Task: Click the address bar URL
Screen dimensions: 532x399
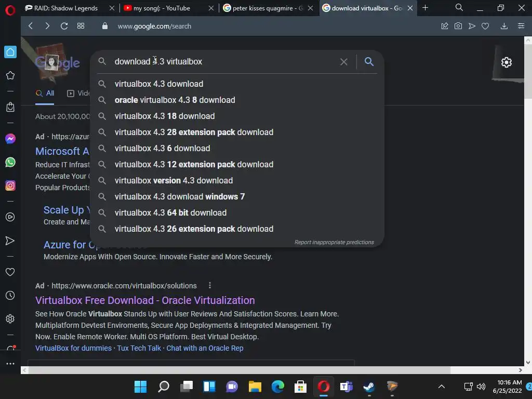Action: point(154,26)
